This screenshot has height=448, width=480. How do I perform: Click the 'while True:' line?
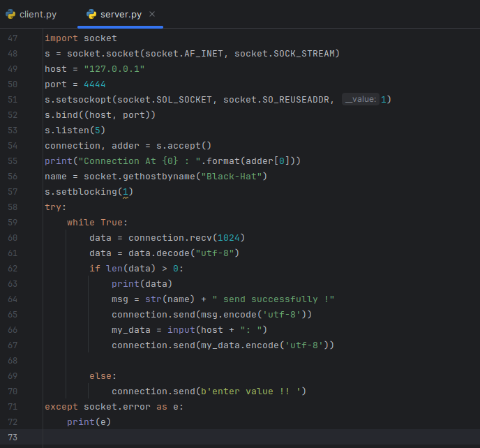(97, 223)
